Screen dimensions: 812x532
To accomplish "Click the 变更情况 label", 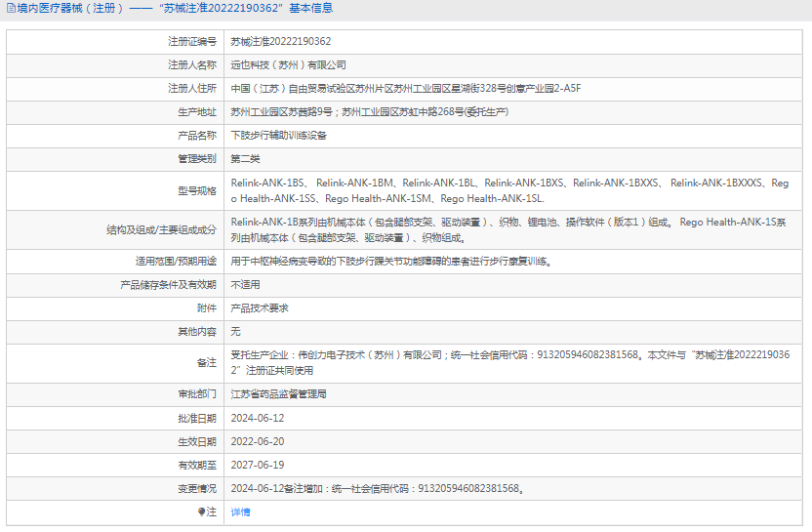I will (x=197, y=488).
